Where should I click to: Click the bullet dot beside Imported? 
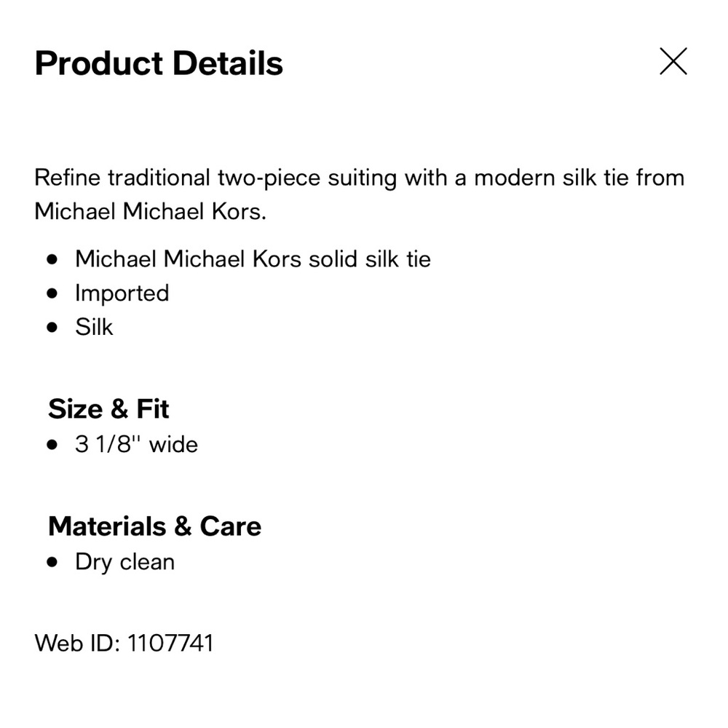coord(52,293)
